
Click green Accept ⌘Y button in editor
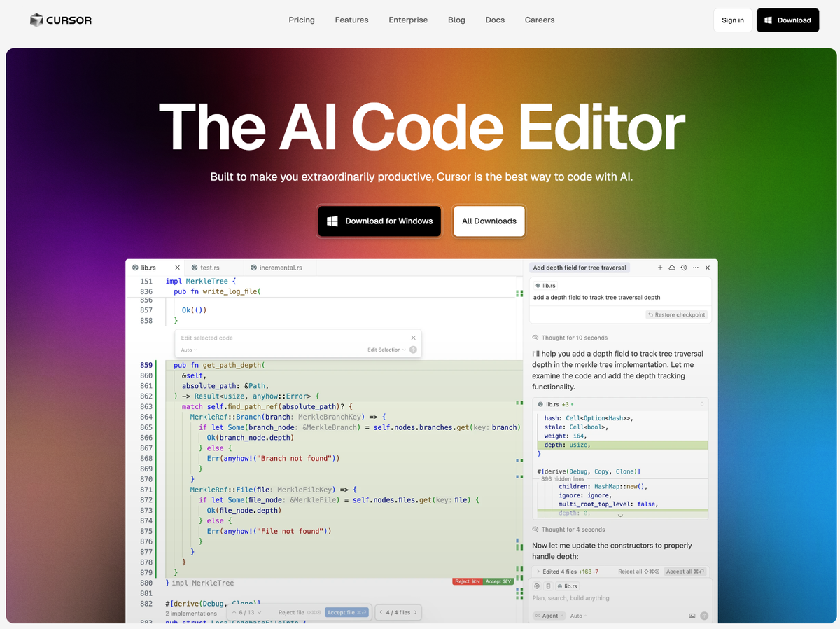pyautogui.click(x=498, y=581)
